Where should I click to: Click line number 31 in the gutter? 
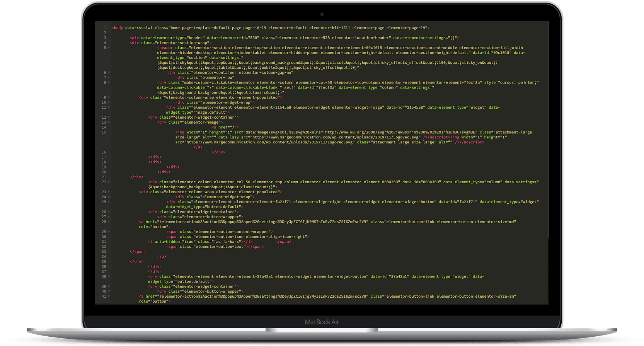click(x=104, y=242)
